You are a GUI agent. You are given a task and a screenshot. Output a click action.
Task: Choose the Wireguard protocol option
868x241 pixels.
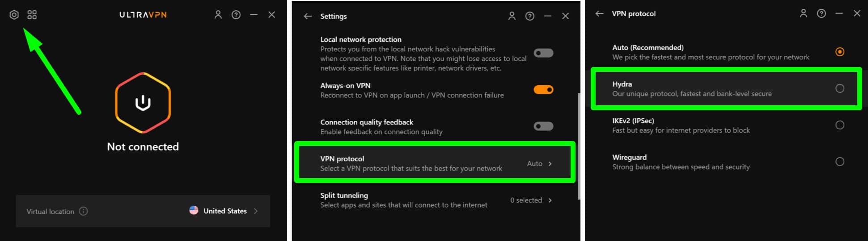(x=840, y=162)
